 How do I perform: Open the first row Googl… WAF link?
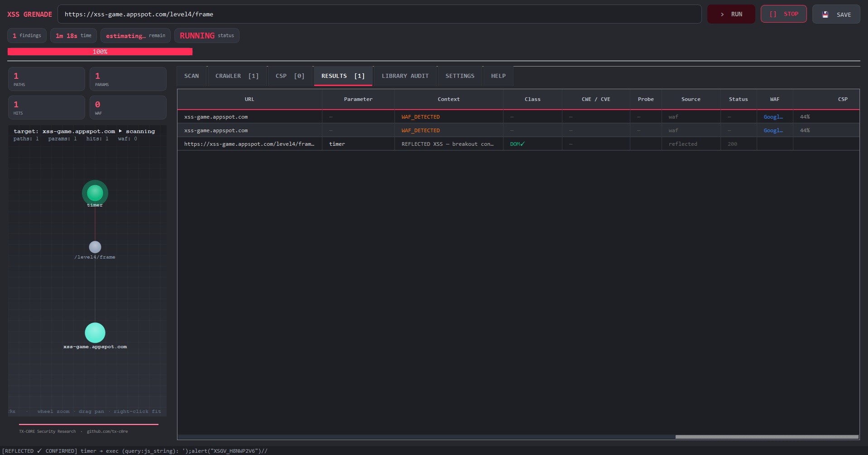tap(773, 117)
